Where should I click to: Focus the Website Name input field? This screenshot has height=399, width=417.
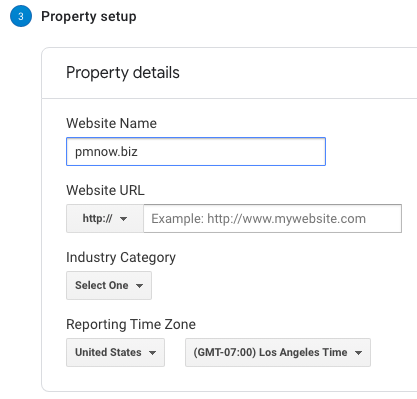click(196, 152)
